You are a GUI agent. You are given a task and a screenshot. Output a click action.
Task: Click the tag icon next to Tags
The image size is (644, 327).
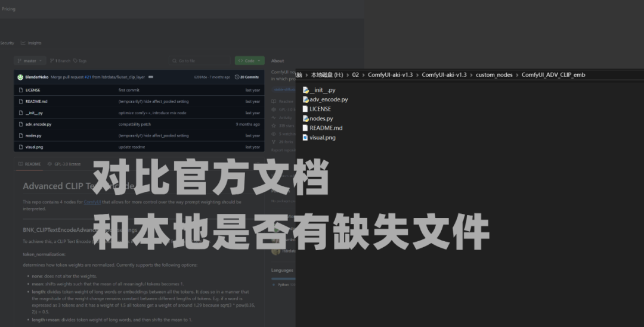pyautogui.click(x=75, y=61)
